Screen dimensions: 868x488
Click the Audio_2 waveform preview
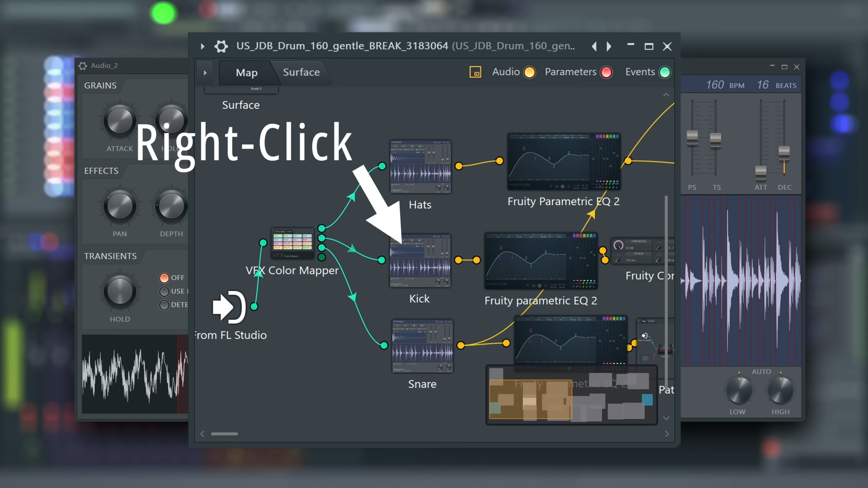(x=135, y=374)
